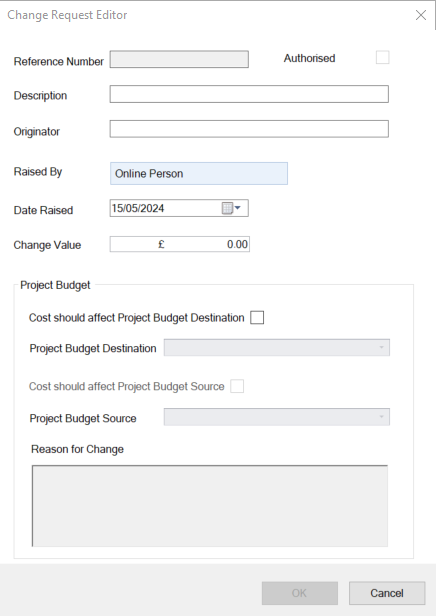Focus the Originator text field
This screenshot has width=436, height=616.
point(249,129)
